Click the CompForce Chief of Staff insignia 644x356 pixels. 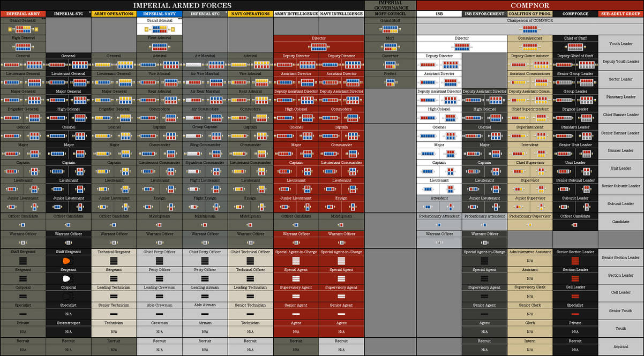tap(575, 47)
